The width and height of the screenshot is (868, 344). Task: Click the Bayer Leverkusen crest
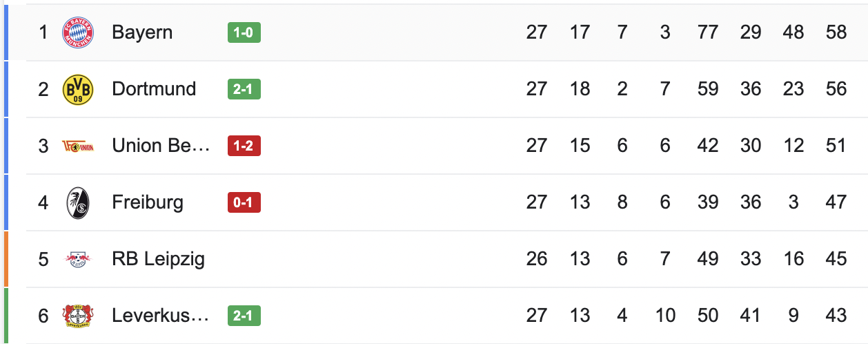point(77,316)
